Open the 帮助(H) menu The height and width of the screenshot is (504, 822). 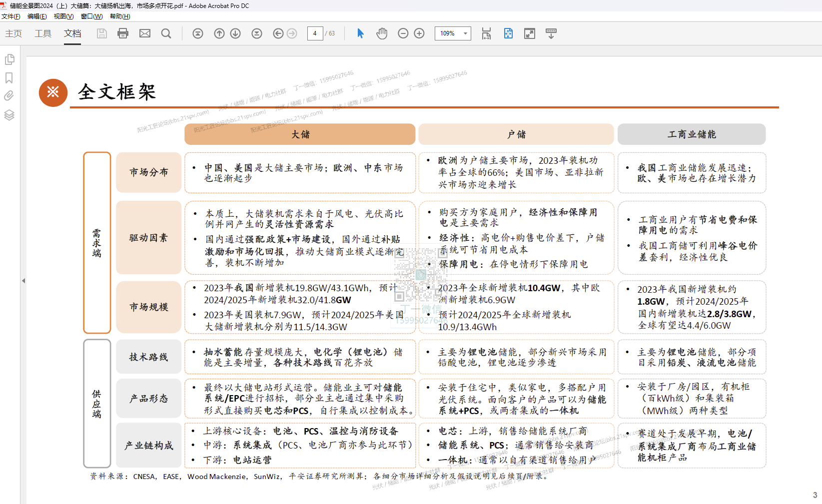click(120, 16)
